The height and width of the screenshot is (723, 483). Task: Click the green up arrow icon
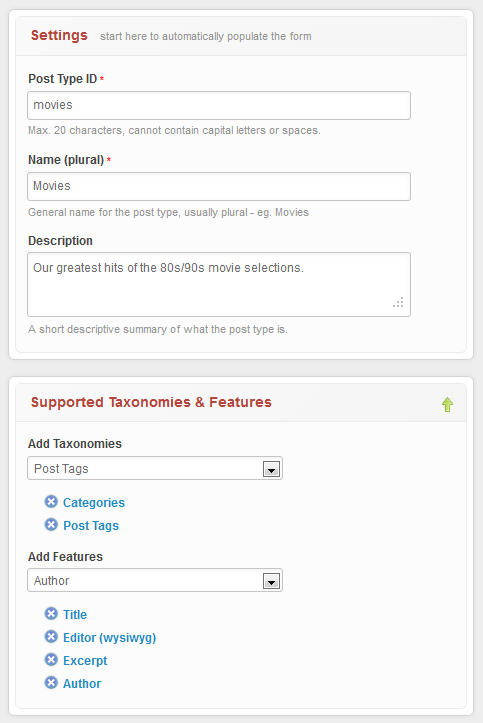coord(447,404)
